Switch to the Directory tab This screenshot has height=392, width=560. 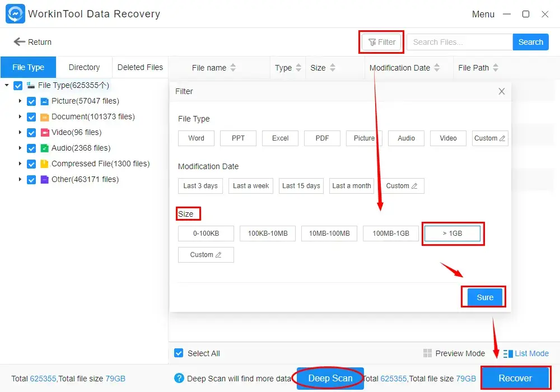click(85, 67)
